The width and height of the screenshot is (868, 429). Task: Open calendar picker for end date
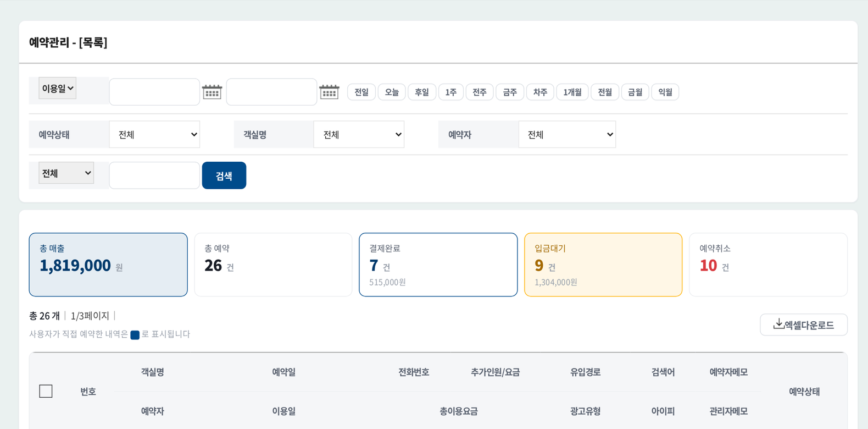point(329,92)
